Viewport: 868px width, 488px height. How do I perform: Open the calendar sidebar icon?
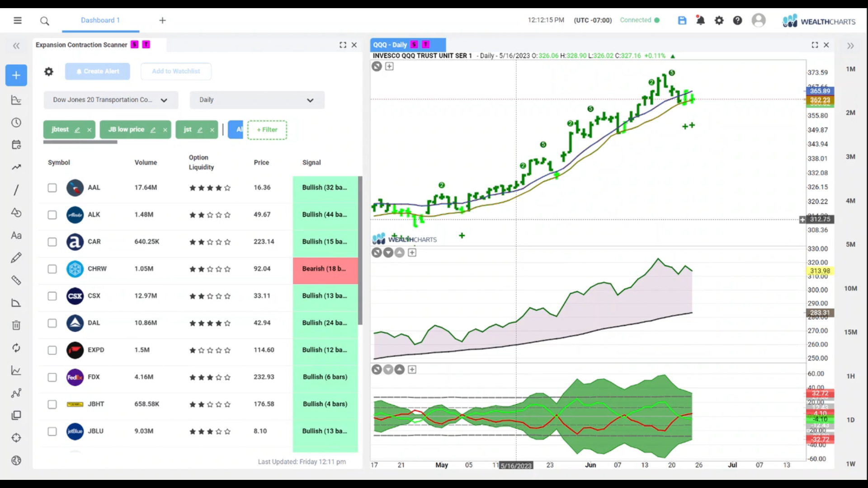point(16,145)
